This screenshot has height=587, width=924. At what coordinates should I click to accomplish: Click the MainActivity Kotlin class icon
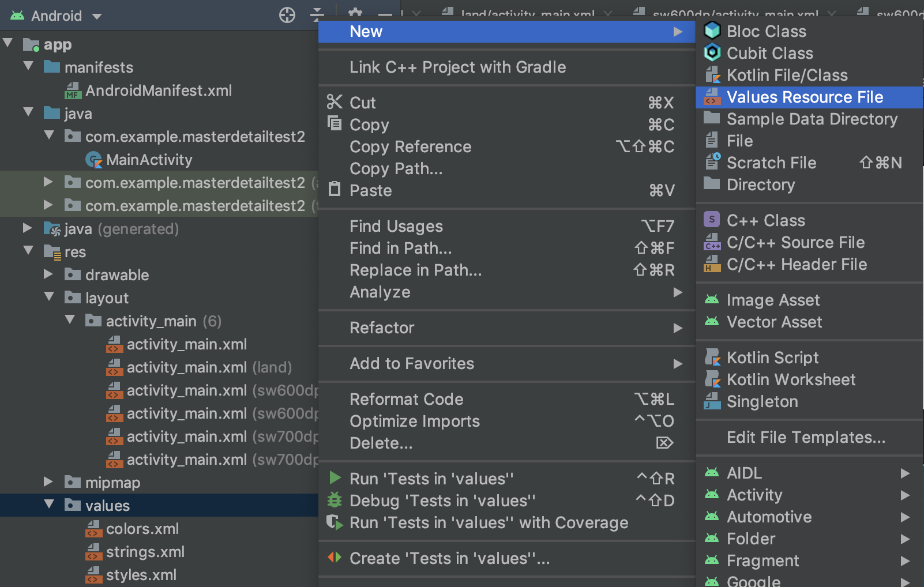93,160
